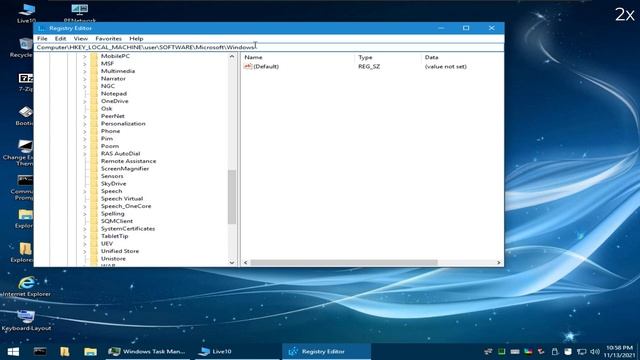Click tree pane scroll down arrow
The height and width of the screenshot is (360, 640).
pos(232,262)
